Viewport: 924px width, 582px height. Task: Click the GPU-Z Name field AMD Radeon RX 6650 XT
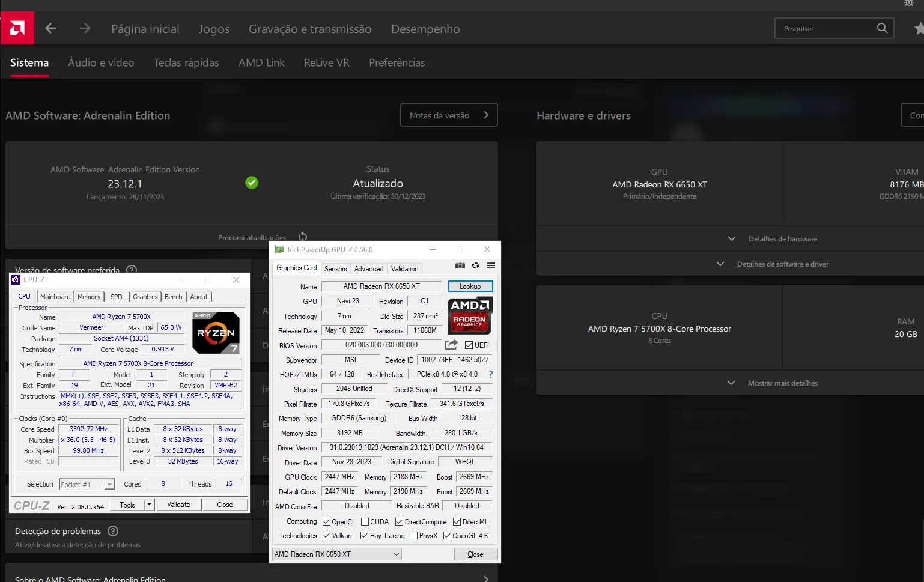tap(381, 286)
